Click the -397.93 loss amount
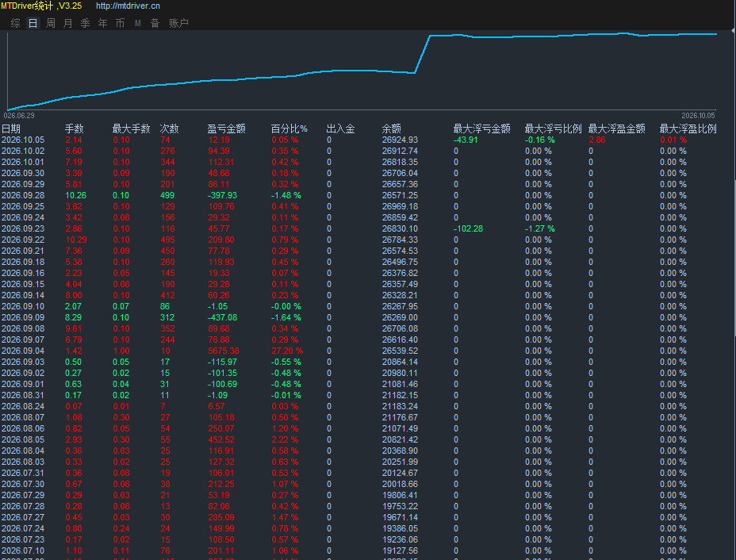 223,195
